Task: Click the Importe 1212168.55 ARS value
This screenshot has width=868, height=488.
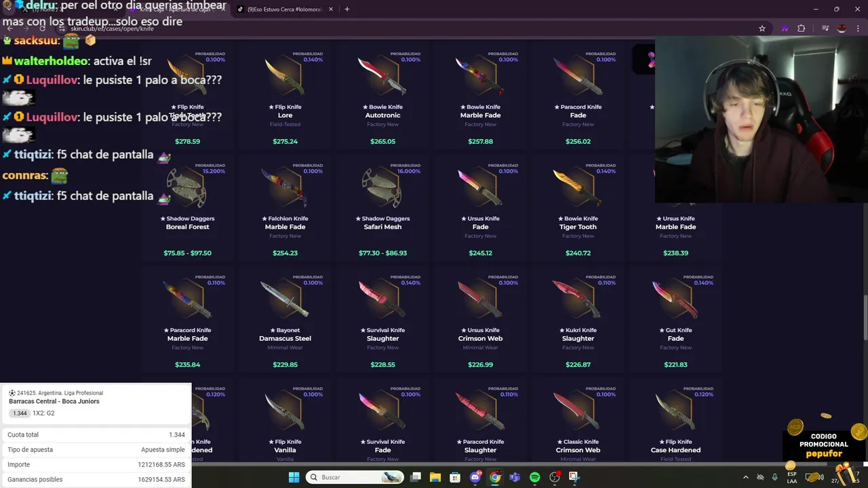Action: tap(161, 464)
